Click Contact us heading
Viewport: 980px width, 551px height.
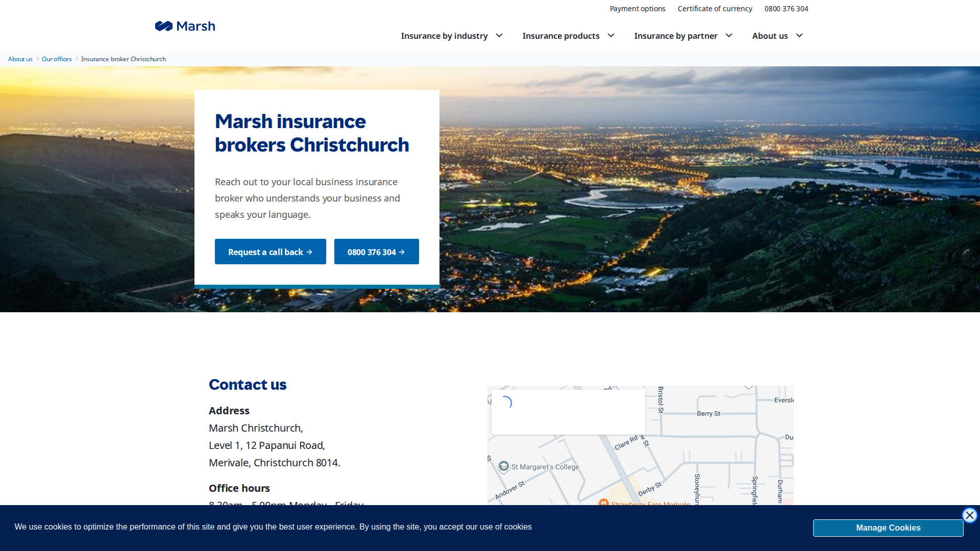pos(248,385)
